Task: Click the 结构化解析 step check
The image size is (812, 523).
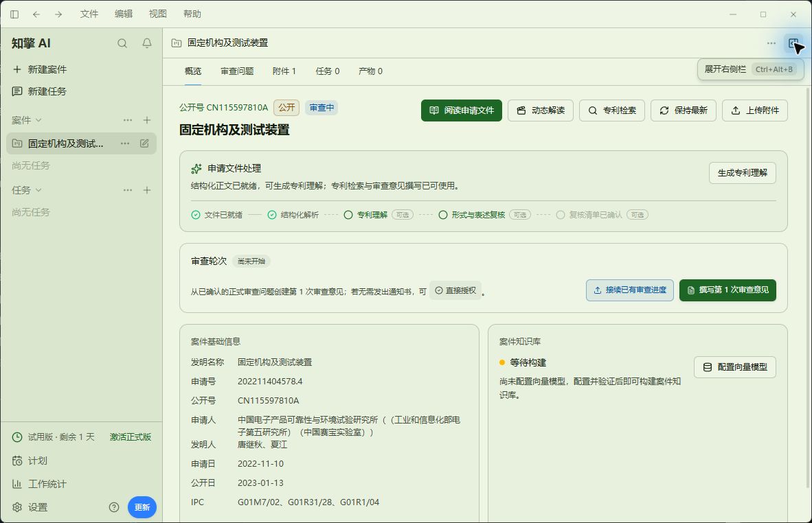Action: tap(272, 215)
